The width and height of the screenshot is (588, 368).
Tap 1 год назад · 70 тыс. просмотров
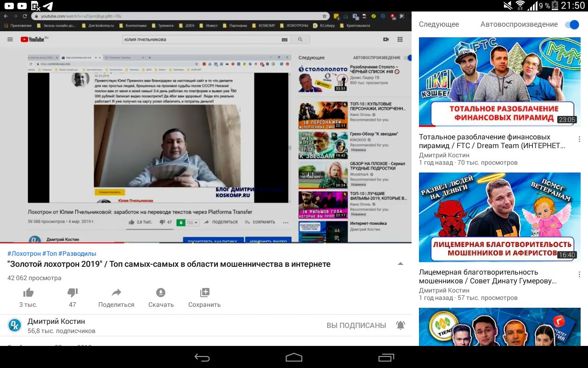(468, 162)
